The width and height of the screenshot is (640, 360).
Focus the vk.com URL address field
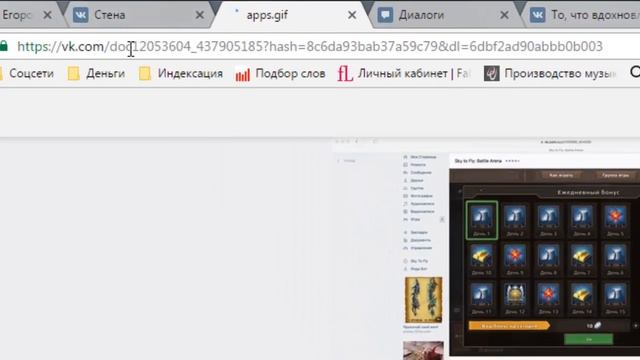[310, 47]
